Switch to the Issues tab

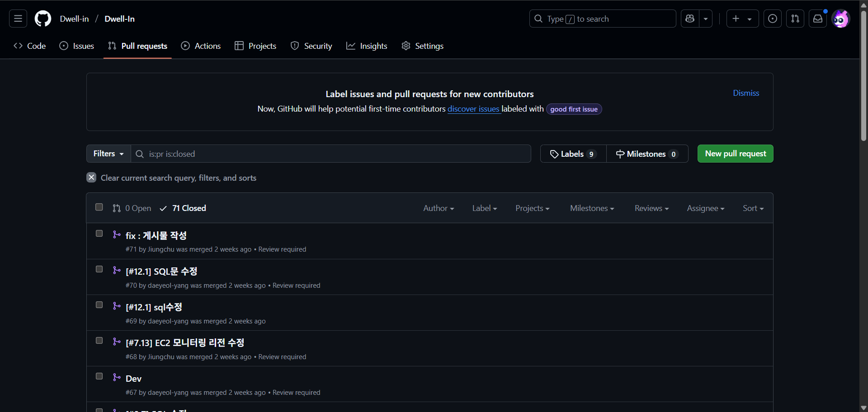pos(77,46)
